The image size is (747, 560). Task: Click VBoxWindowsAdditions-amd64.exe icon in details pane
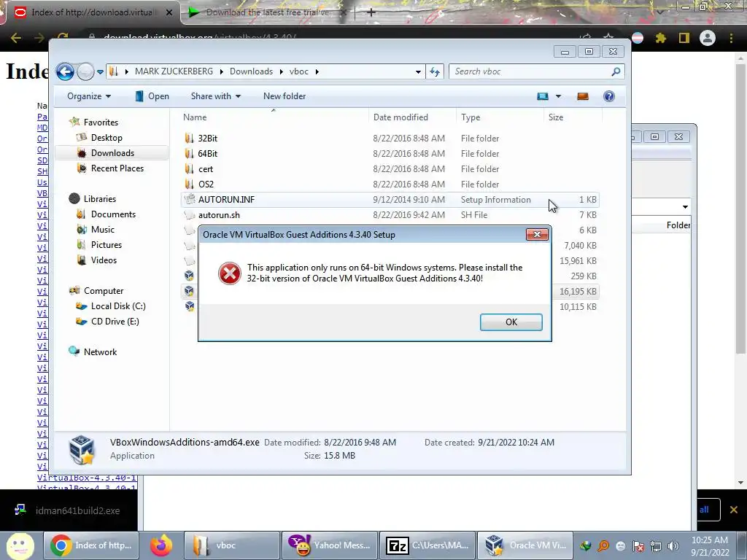click(82, 449)
